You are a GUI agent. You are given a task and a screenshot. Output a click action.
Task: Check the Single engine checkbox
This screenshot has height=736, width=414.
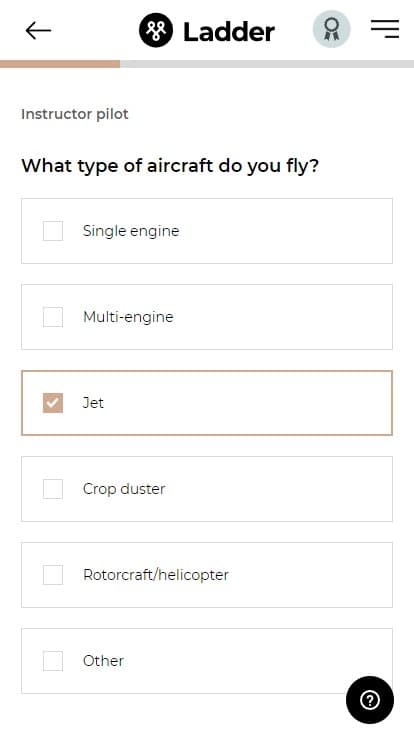click(x=53, y=231)
